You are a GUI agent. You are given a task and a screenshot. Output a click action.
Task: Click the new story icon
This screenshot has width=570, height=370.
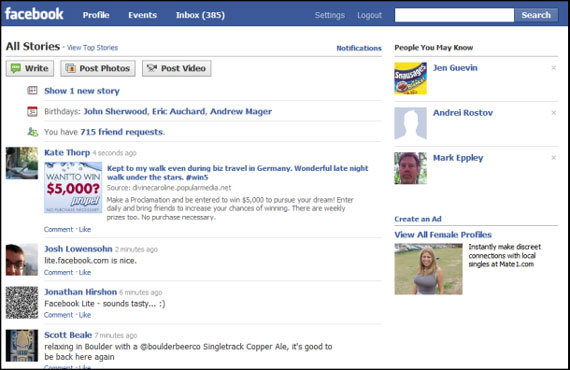32,91
